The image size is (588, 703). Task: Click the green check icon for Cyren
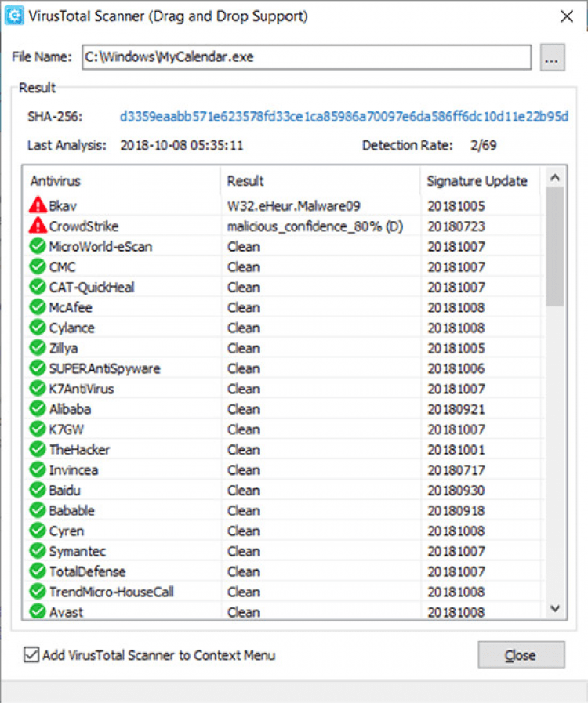click(38, 531)
